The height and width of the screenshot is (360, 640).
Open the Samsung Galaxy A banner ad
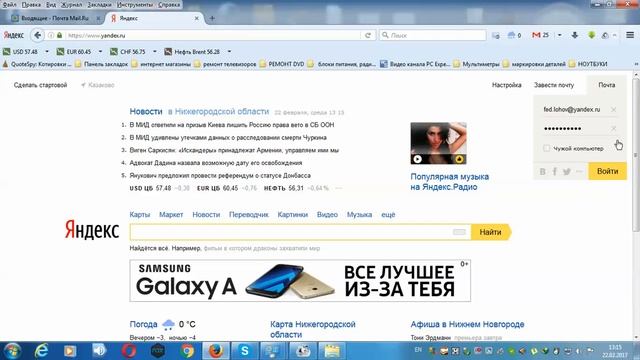300,281
